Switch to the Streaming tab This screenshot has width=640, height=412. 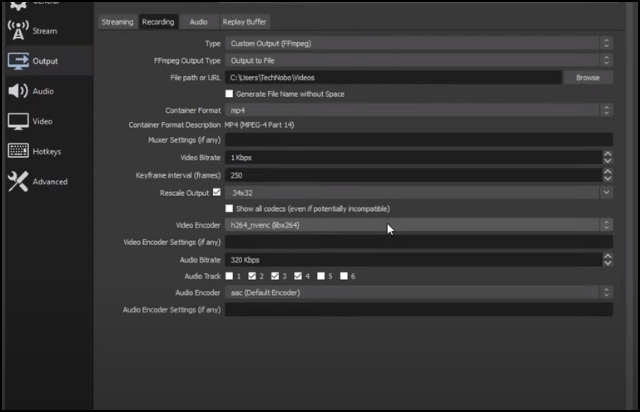click(x=118, y=22)
